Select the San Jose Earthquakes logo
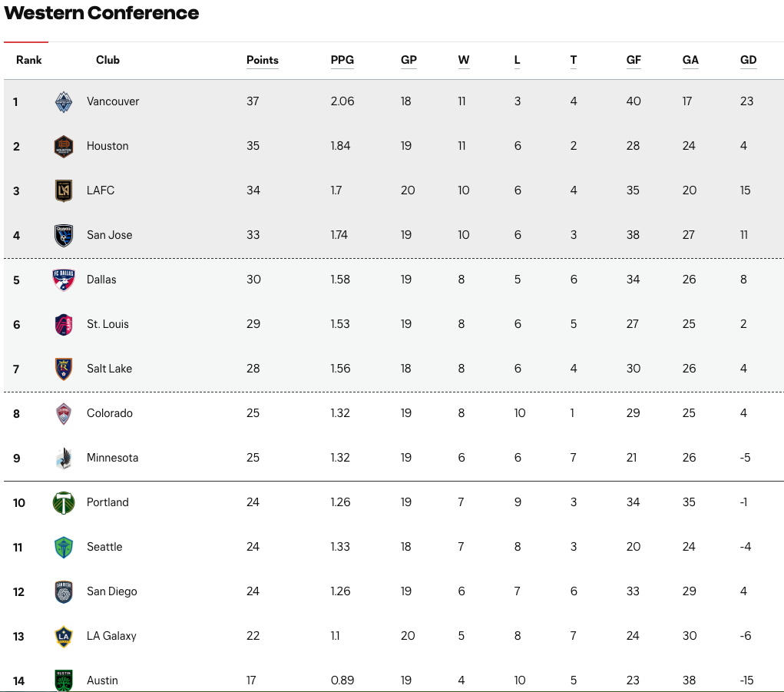This screenshot has width=784, height=692. pyautogui.click(x=64, y=236)
